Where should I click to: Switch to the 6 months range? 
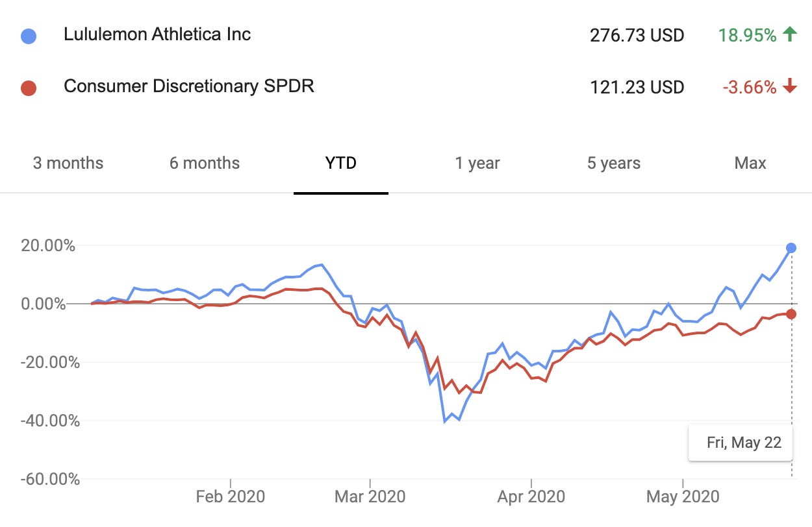[x=205, y=163]
